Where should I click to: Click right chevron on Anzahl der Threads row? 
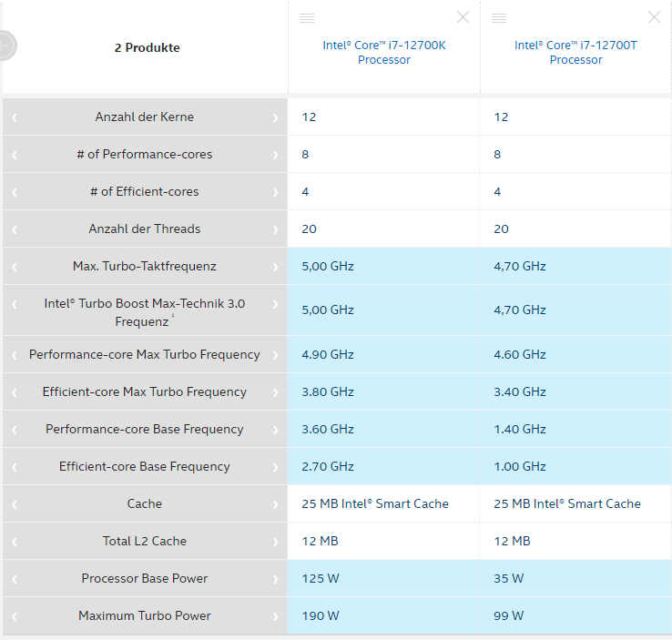click(x=275, y=229)
